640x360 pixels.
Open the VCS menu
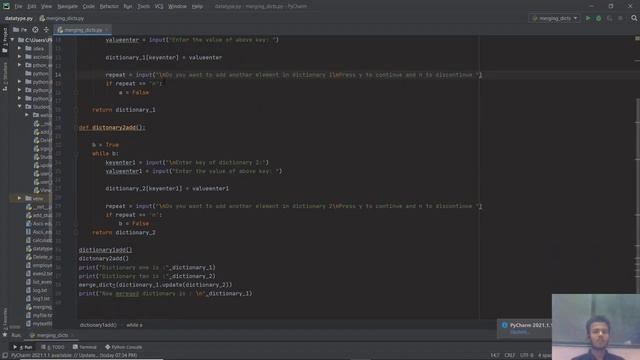159,6
